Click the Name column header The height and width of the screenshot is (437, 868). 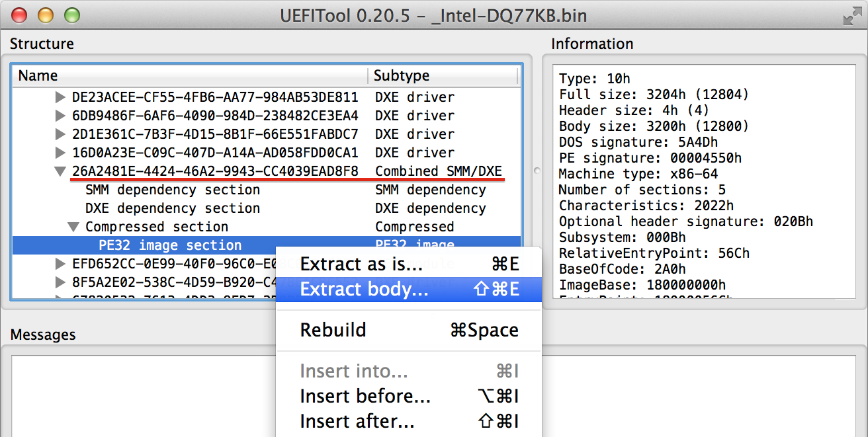[x=191, y=75]
